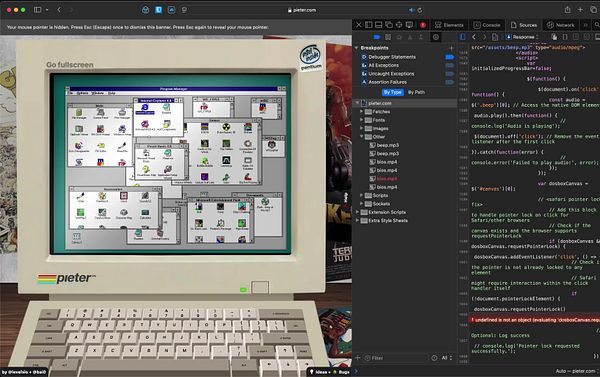Dock Web Inspector to the bottom
Image resolution: width=600 pixels, height=377 pixels.
pos(378,25)
